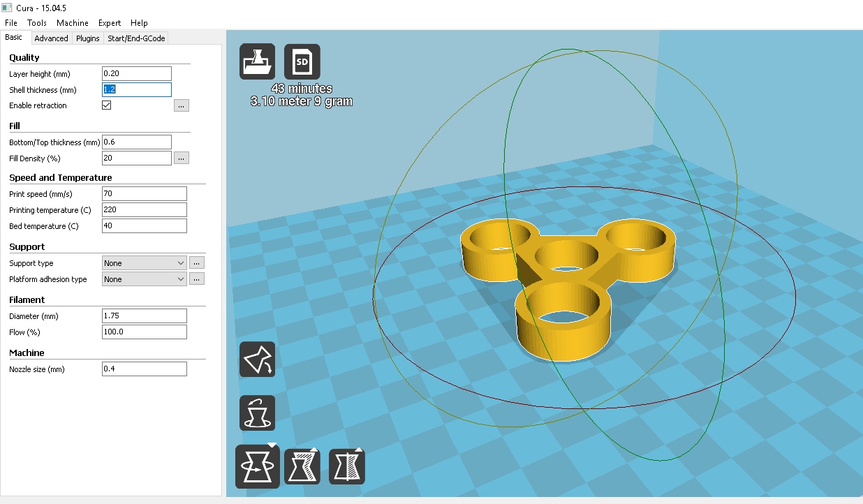Click the Bed temperature input field
Screen dimensions: 863x504
click(145, 225)
